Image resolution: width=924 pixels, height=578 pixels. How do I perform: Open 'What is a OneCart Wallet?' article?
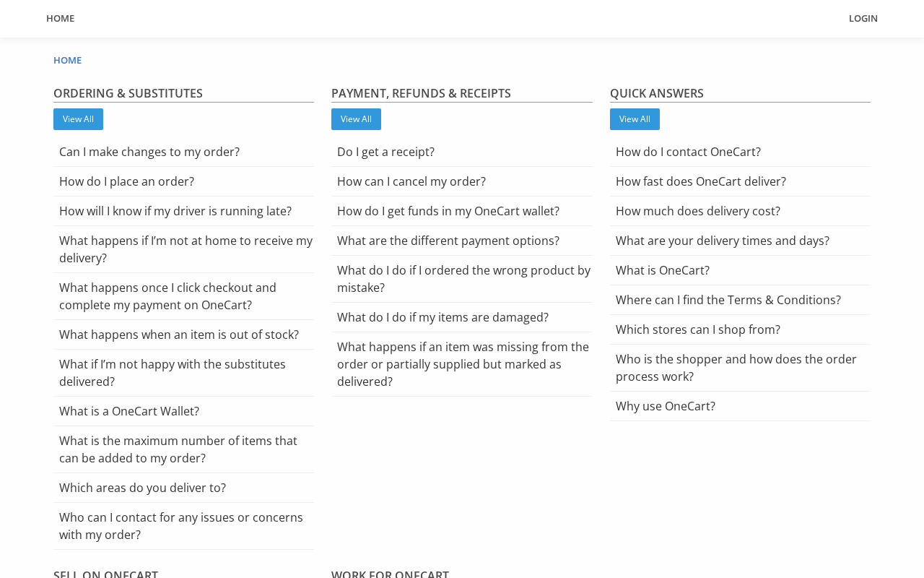(183, 411)
